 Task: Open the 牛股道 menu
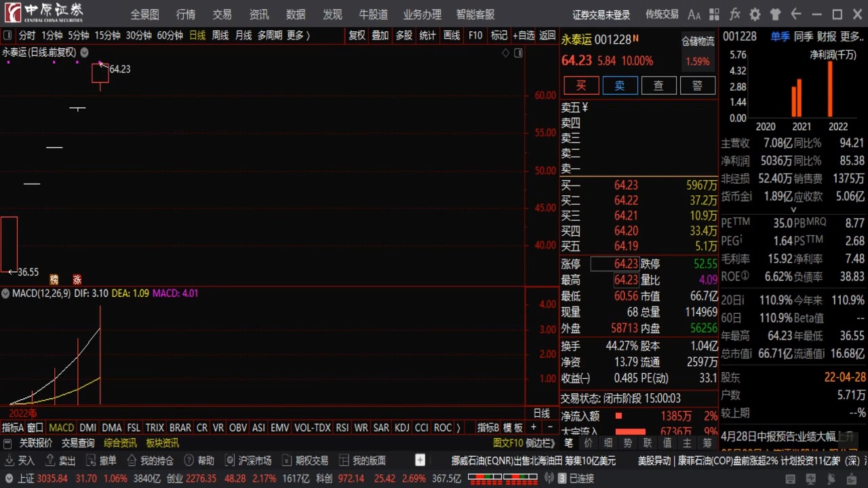pyautogui.click(x=374, y=14)
